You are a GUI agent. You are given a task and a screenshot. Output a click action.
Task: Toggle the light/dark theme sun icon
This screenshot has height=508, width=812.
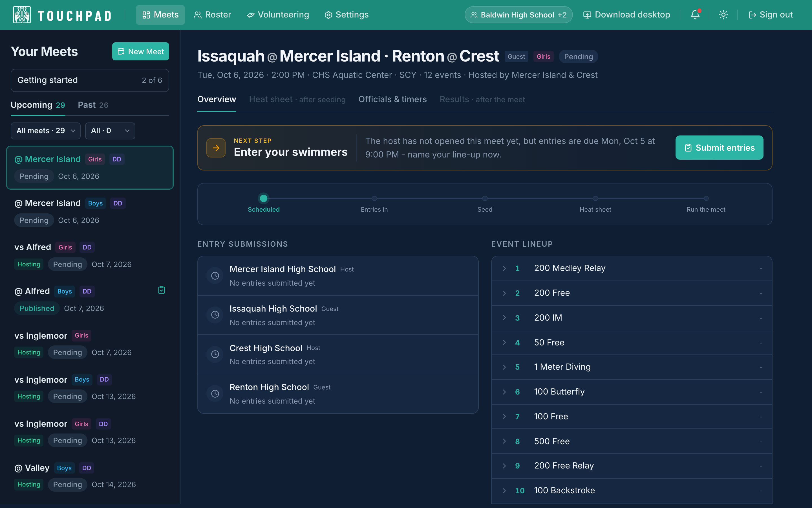[x=723, y=15]
